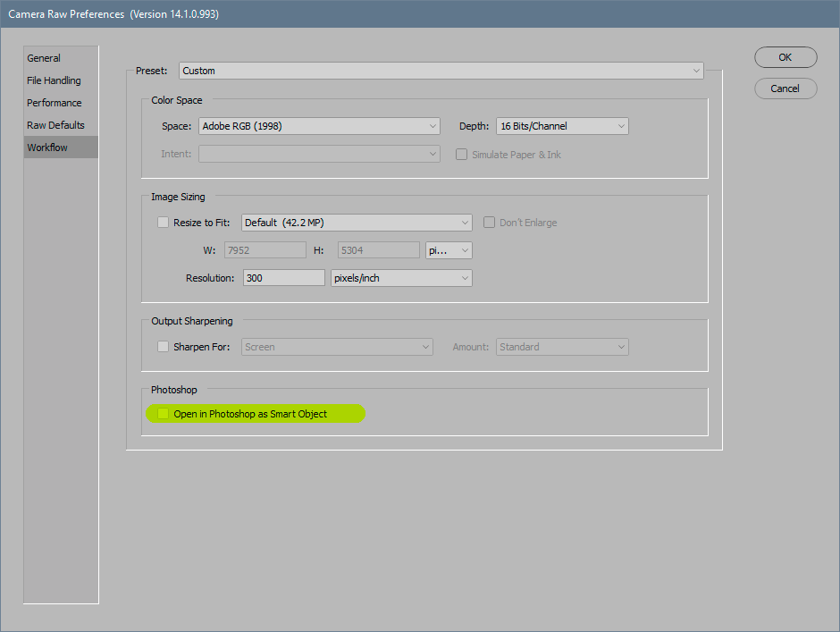Enable Resize to Fit
This screenshot has height=632, width=840.
164,222
